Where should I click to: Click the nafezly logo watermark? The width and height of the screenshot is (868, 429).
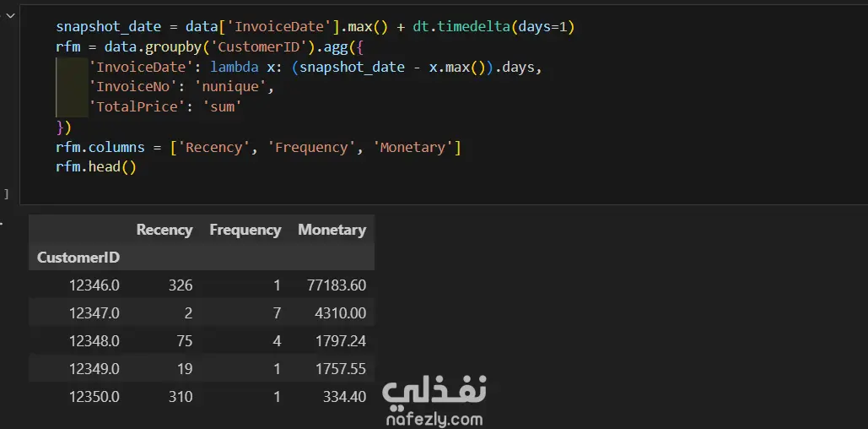[434, 391]
